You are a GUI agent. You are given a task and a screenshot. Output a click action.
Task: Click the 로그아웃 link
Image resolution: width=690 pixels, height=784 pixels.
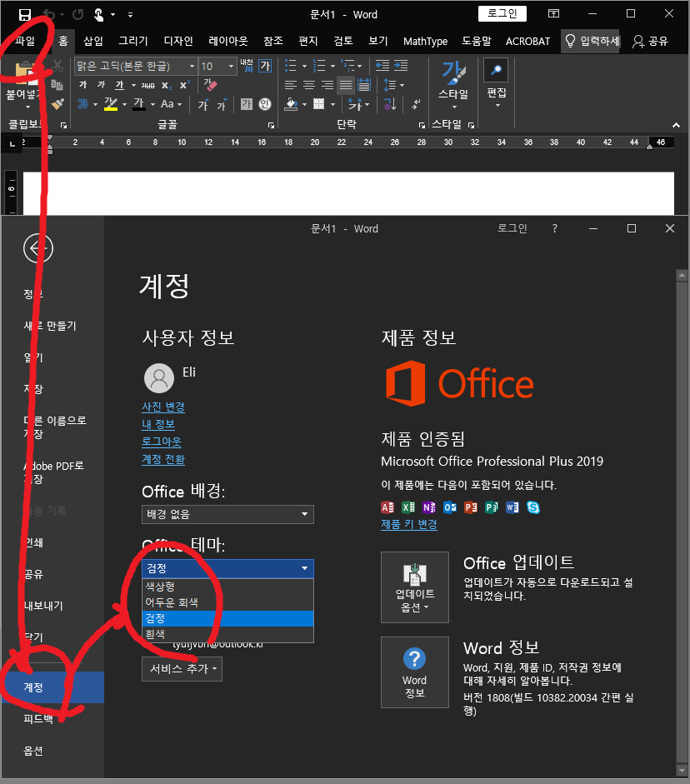pyautogui.click(x=162, y=442)
